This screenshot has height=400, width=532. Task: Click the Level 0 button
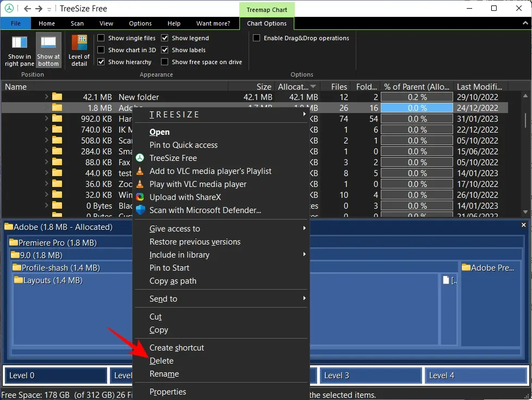55,375
